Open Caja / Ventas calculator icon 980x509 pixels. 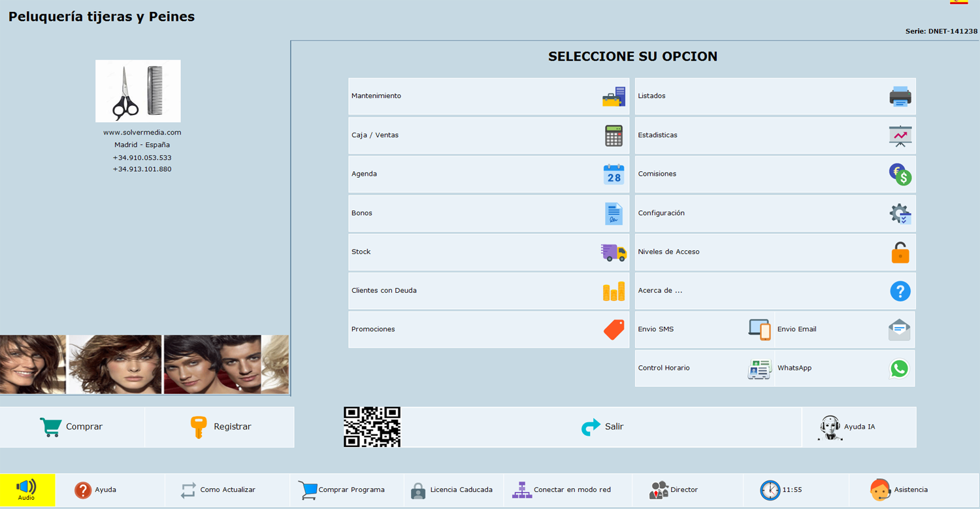click(x=613, y=136)
